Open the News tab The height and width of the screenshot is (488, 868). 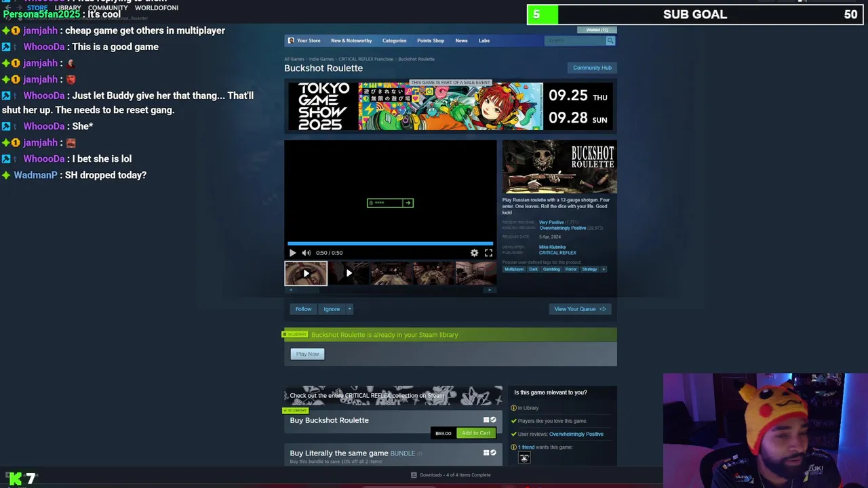[x=461, y=41]
